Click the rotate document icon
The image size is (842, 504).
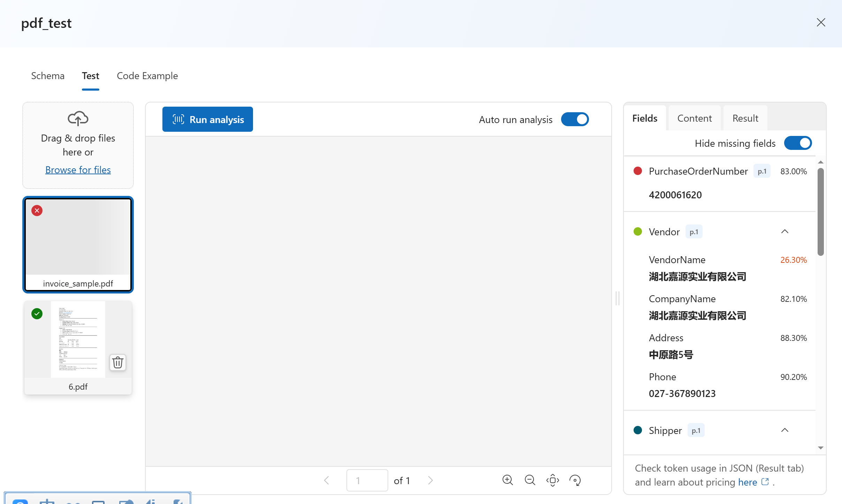[x=575, y=480]
